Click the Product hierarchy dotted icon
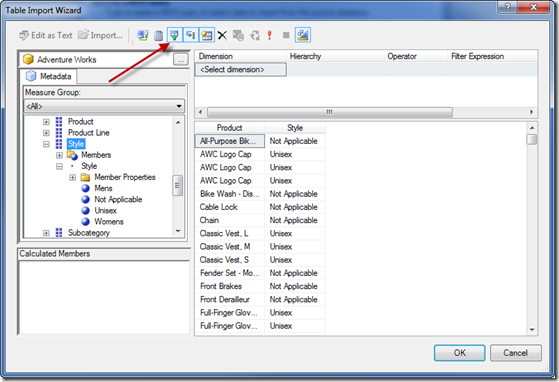The width and height of the screenshot is (559, 382). click(59, 122)
